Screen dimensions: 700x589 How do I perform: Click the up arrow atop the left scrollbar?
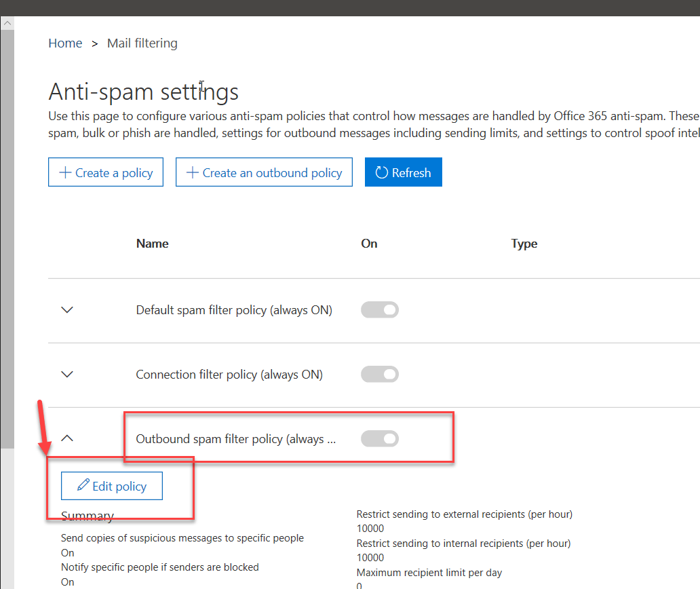click(7, 22)
